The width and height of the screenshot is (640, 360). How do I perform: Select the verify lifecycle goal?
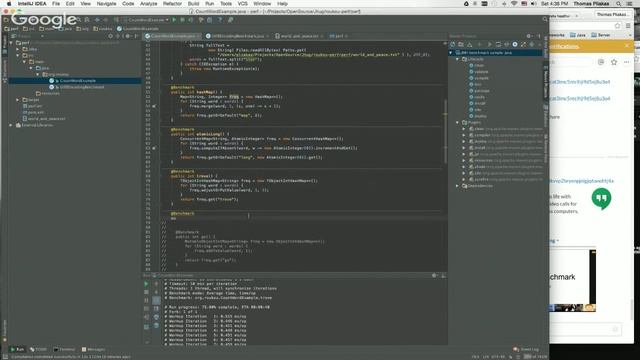[479, 97]
